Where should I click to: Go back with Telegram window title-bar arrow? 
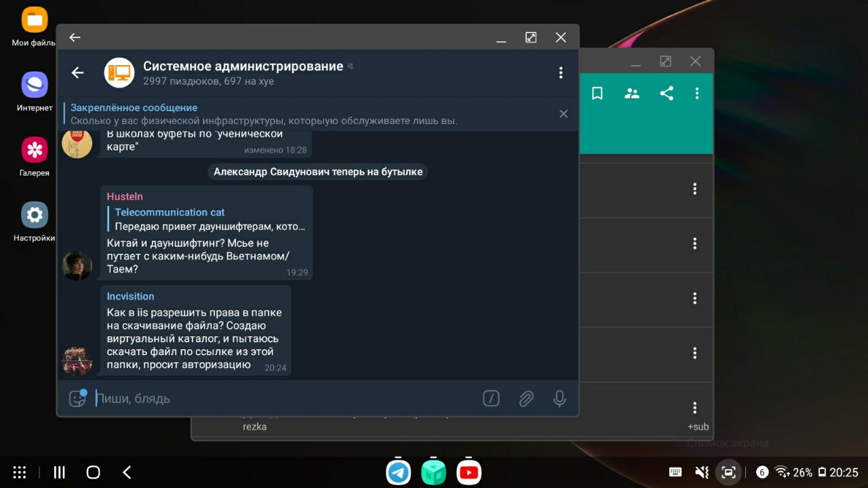(75, 37)
